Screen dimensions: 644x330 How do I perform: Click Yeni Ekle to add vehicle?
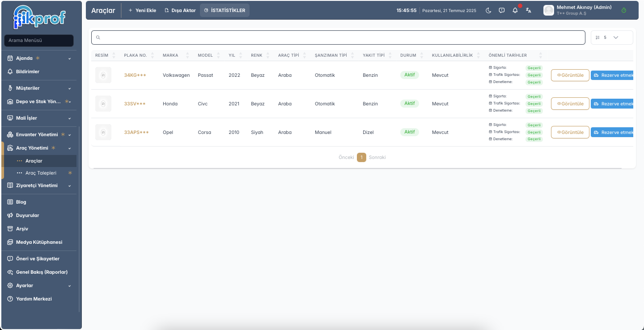point(142,10)
